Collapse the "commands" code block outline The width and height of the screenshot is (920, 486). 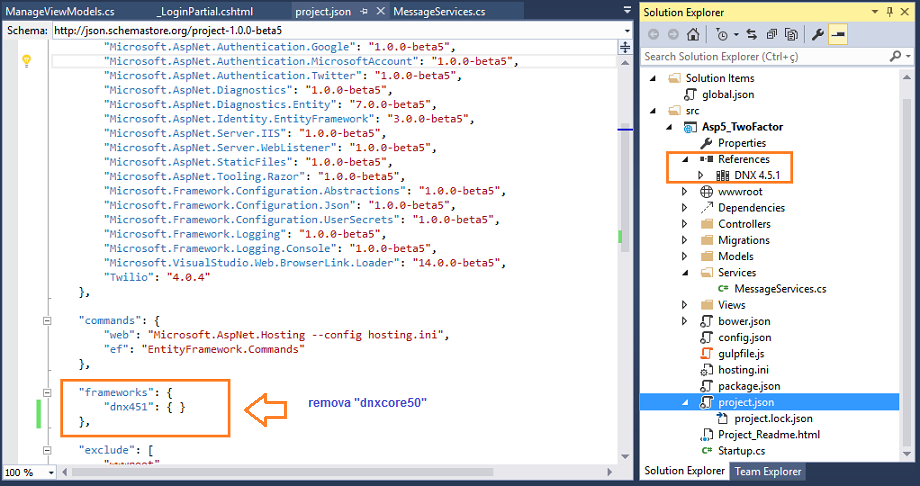[47, 321]
